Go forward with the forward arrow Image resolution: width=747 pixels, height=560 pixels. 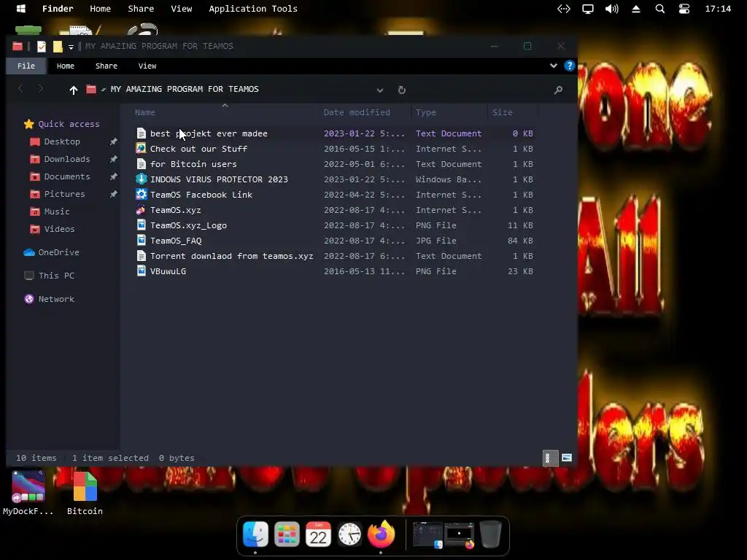pos(41,88)
